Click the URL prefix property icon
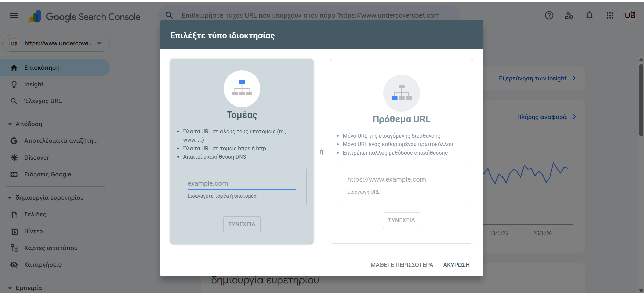Image resolution: width=644 pixels, height=293 pixels. [401, 93]
